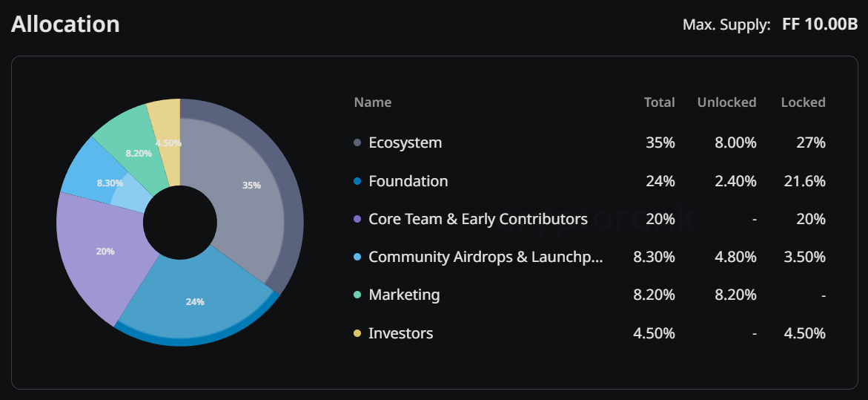The height and width of the screenshot is (400, 868).
Task: Click the Marketing legend color dot
Action: 357,295
